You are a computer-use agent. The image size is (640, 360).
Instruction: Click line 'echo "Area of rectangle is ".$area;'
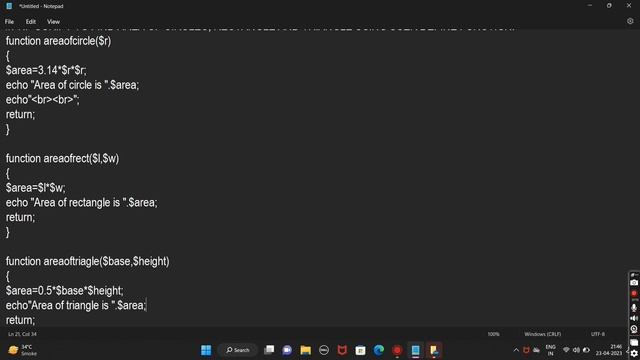(x=82, y=203)
